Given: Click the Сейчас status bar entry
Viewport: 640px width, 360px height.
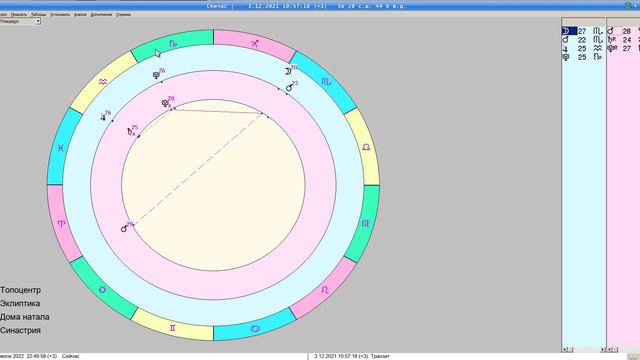Looking at the screenshot, I should tap(71, 356).
